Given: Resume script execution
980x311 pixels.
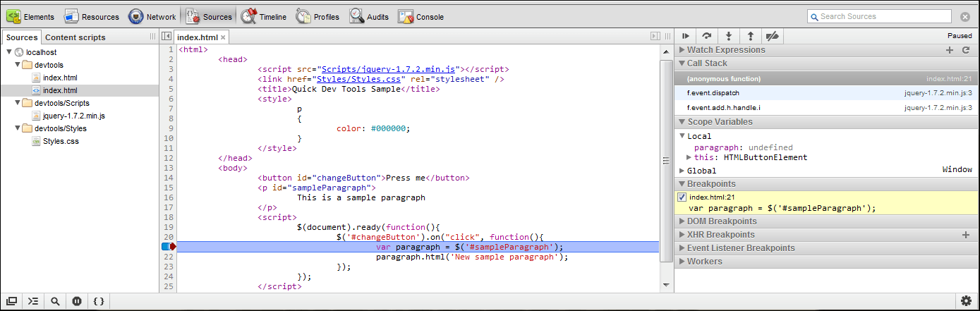Looking at the screenshot, I should coord(685,36).
